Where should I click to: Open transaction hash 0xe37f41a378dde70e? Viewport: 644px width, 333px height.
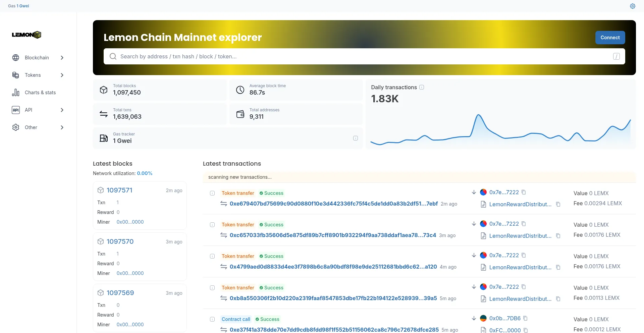334,330
